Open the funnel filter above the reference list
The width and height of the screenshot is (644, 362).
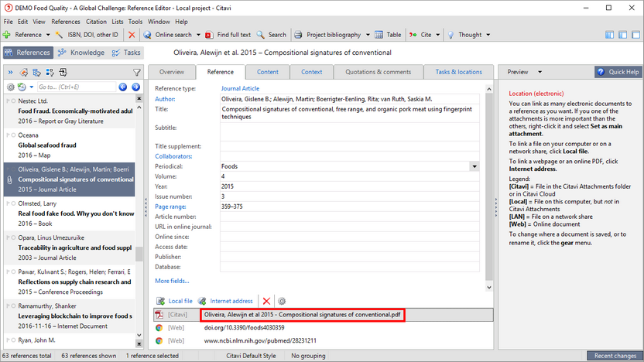pyautogui.click(x=137, y=73)
